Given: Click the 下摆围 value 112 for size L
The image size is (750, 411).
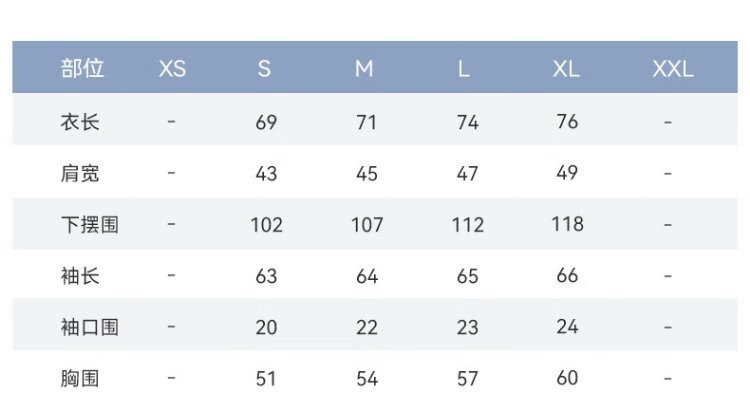Looking at the screenshot, I should (x=467, y=224).
